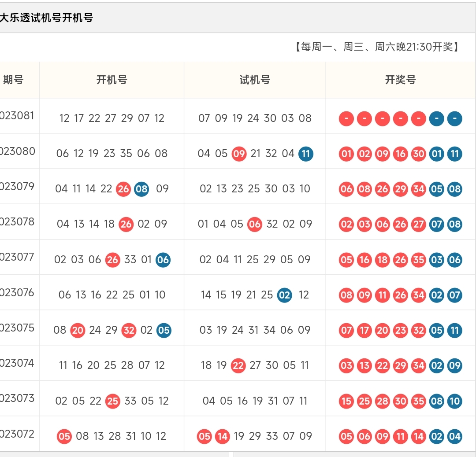Screen dimensions: 476x457
Task: Click the 开奖号 column header
Action: (x=400, y=80)
